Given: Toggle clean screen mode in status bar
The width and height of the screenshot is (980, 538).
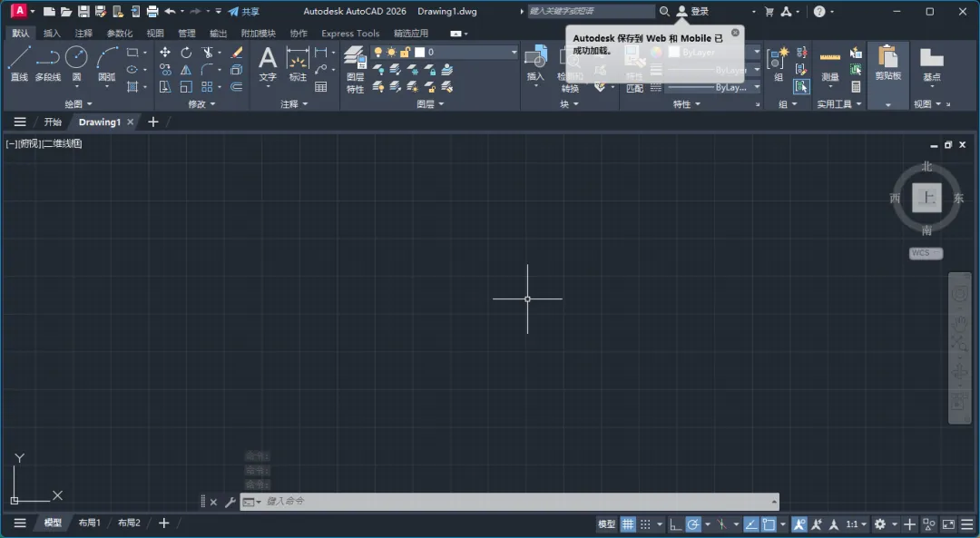Looking at the screenshot, I should pyautogui.click(x=948, y=524).
